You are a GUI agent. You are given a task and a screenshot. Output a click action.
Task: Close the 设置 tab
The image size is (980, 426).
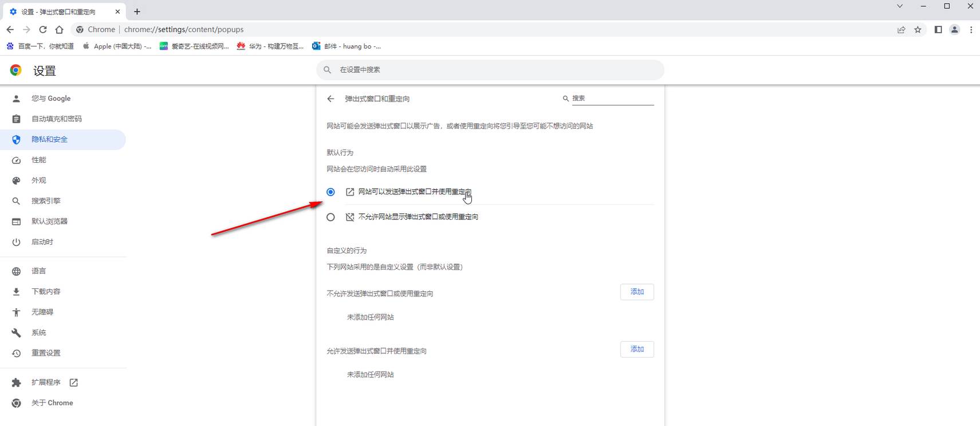[x=117, y=11]
